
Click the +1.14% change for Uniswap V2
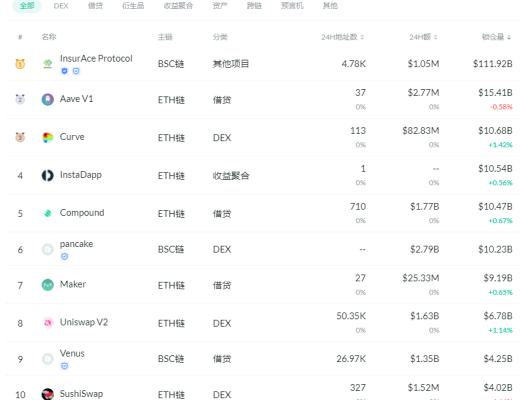tap(500, 330)
